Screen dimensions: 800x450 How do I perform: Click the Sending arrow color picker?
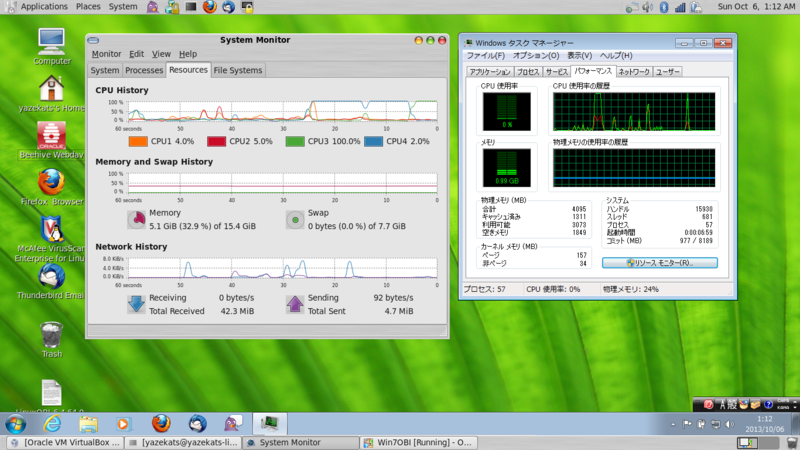pyautogui.click(x=295, y=305)
